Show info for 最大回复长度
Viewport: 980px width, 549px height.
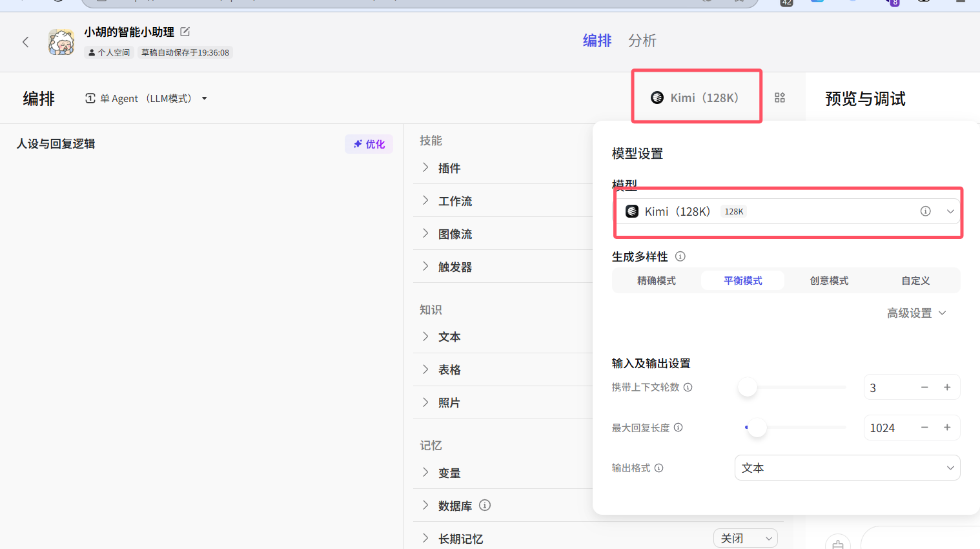[679, 428]
